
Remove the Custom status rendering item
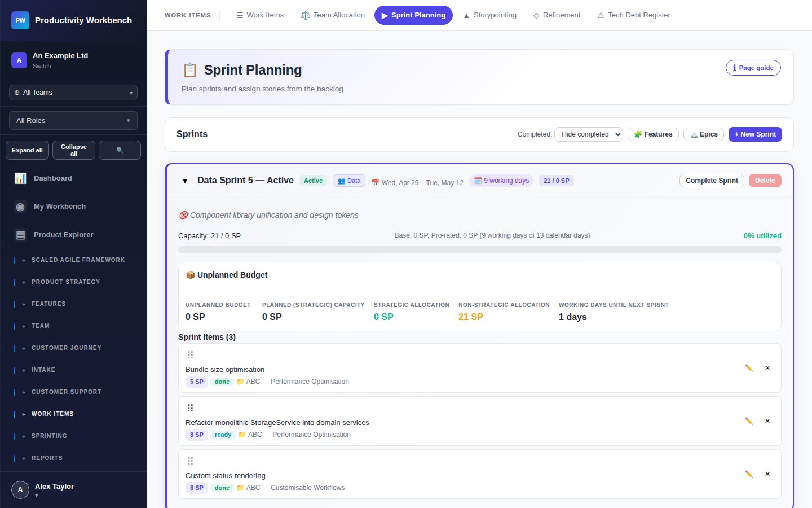(767, 474)
